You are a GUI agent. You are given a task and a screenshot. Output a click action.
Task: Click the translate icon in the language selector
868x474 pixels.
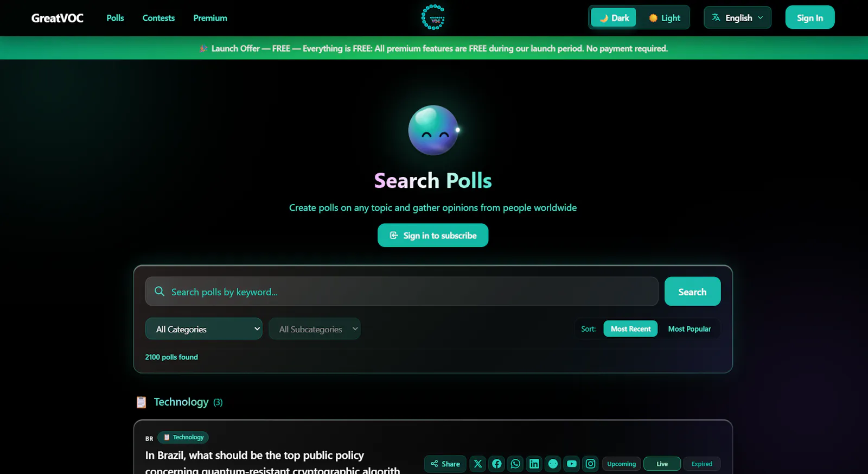(716, 17)
